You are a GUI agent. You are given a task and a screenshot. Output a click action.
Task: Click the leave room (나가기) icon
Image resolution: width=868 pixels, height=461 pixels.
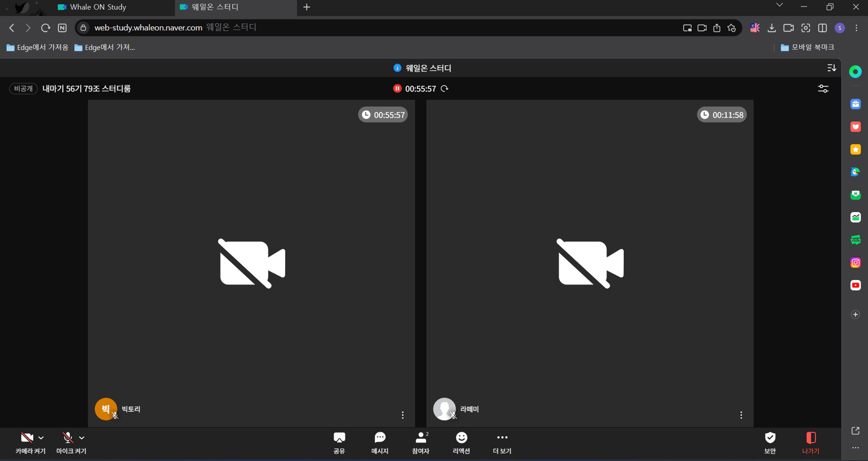811,438
